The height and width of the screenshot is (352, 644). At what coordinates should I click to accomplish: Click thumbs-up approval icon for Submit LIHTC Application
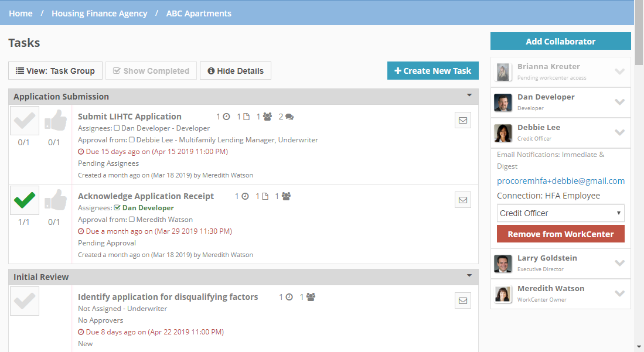[x=56, y=120]
